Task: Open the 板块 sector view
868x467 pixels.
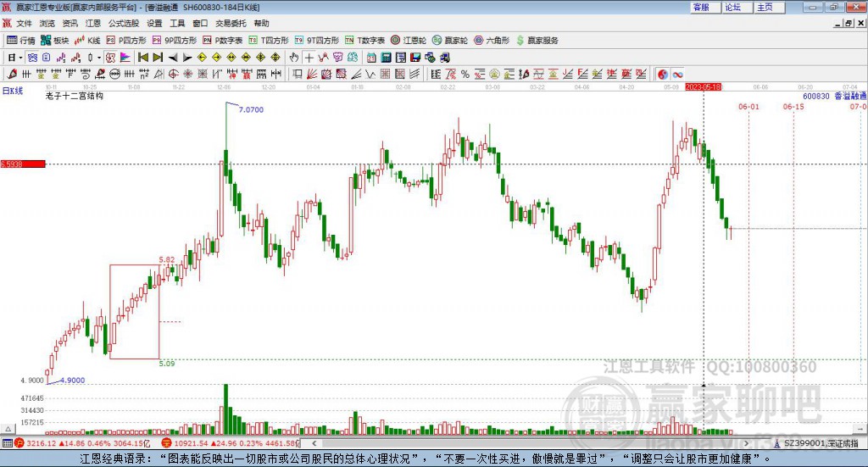Action: [x=54, y=41]
